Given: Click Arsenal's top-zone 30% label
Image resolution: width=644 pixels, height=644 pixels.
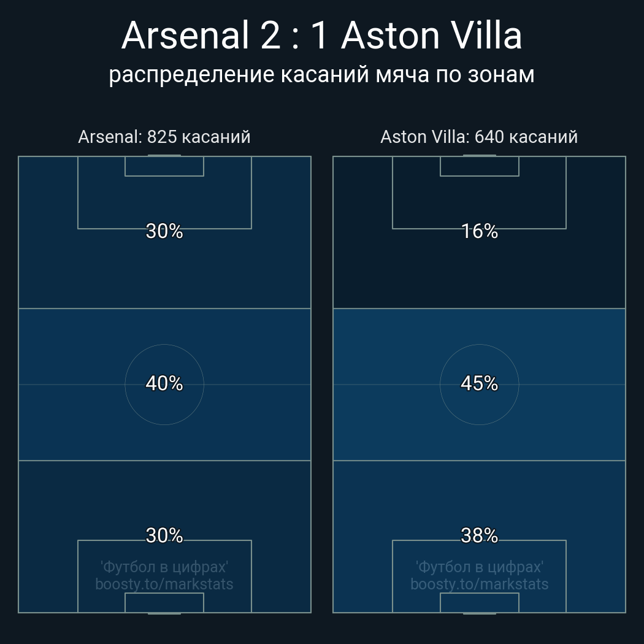Looking at the screenshot, I should coord(164,231).
